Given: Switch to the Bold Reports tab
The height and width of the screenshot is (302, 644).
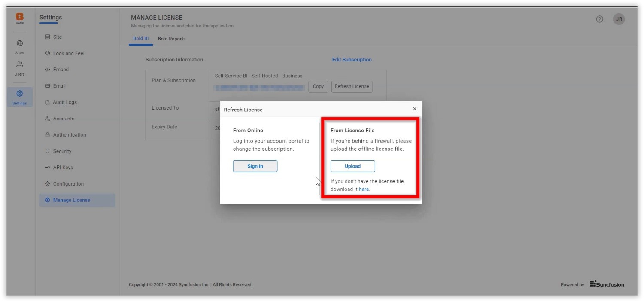Looking at the screenshot, I should click(172, 39).
